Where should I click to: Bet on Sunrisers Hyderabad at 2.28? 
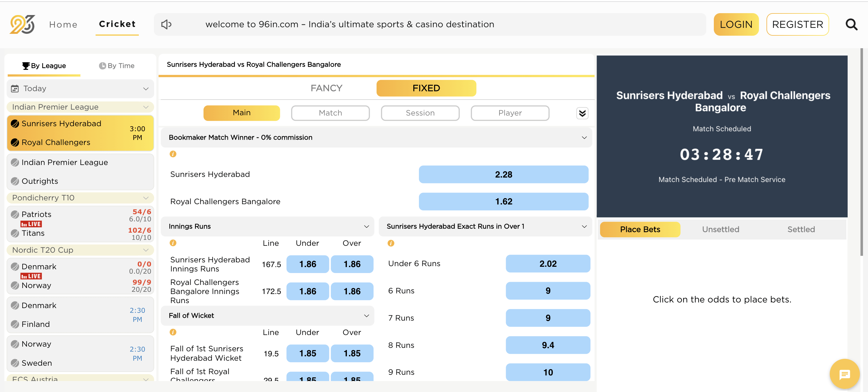click(x=504, y=174)
